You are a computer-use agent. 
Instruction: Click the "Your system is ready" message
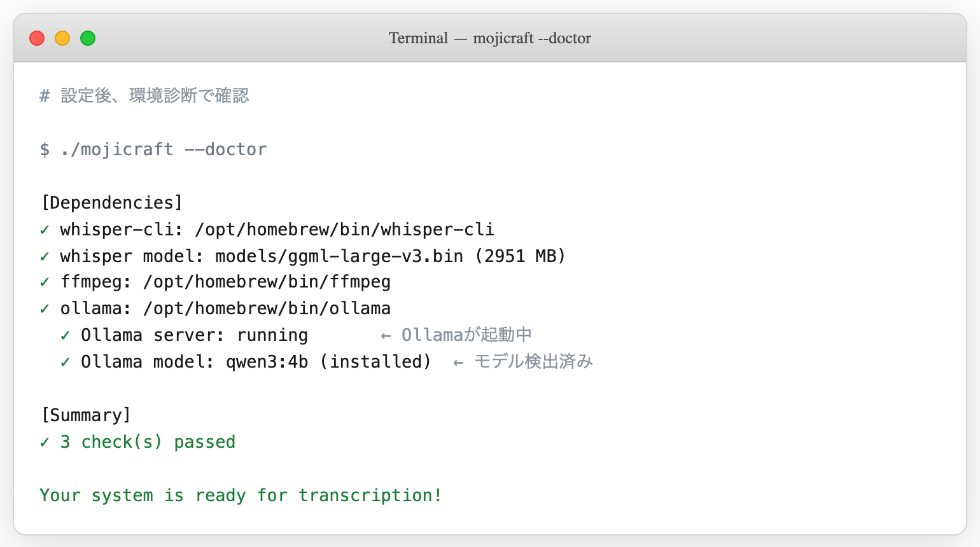(x=241, y=495)
